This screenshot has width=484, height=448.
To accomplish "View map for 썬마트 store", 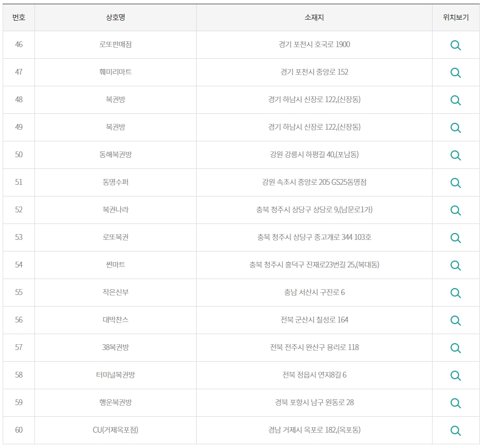I will tap(455, 265).
